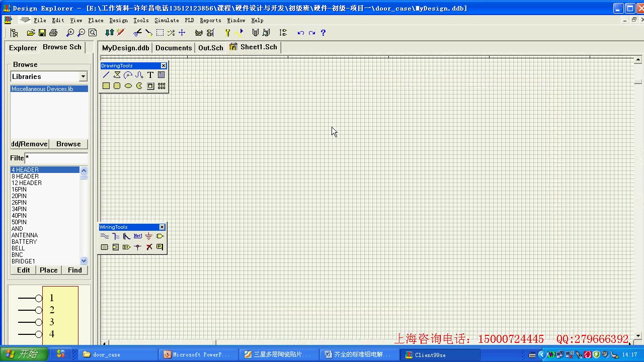This screenshot has height=362, width=644.
Task: Open the Reports menu
Action: [x=210, y=20]
